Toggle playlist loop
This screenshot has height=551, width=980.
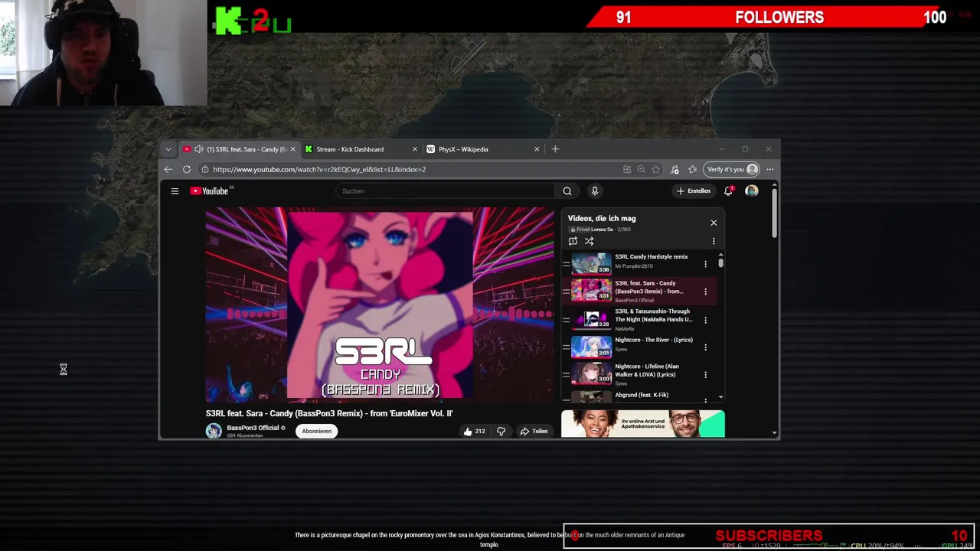pos(573,241)
